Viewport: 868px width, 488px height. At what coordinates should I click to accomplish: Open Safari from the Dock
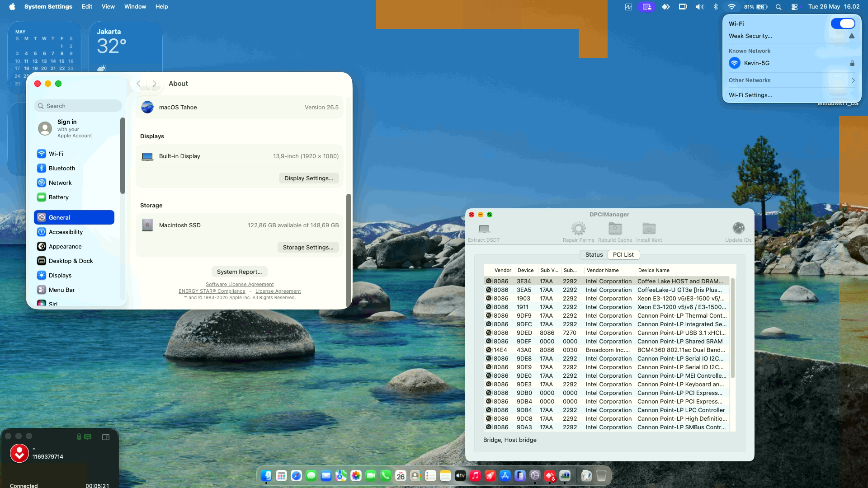pos(296,475)
